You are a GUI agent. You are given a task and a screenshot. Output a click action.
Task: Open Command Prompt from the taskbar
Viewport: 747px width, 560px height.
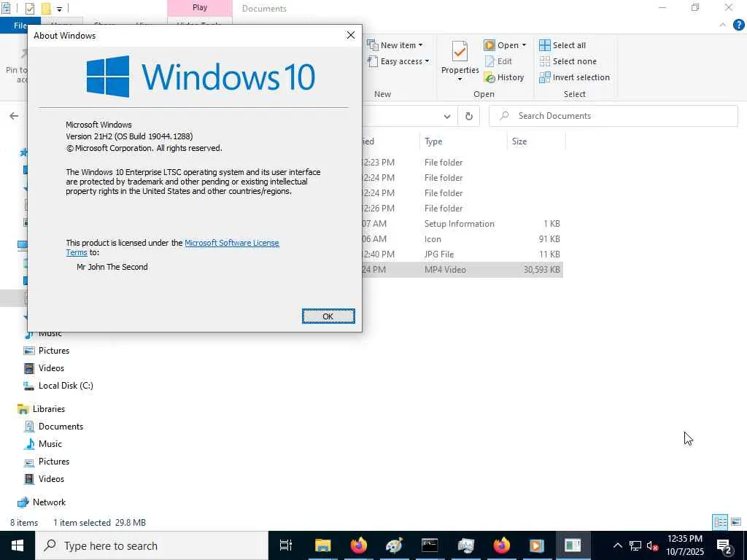tap(430, 545)
